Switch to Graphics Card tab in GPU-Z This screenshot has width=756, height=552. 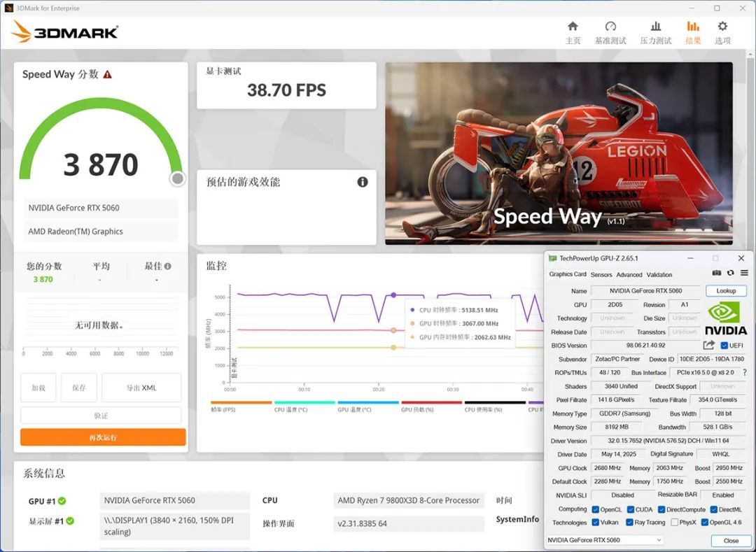point(568,274)
